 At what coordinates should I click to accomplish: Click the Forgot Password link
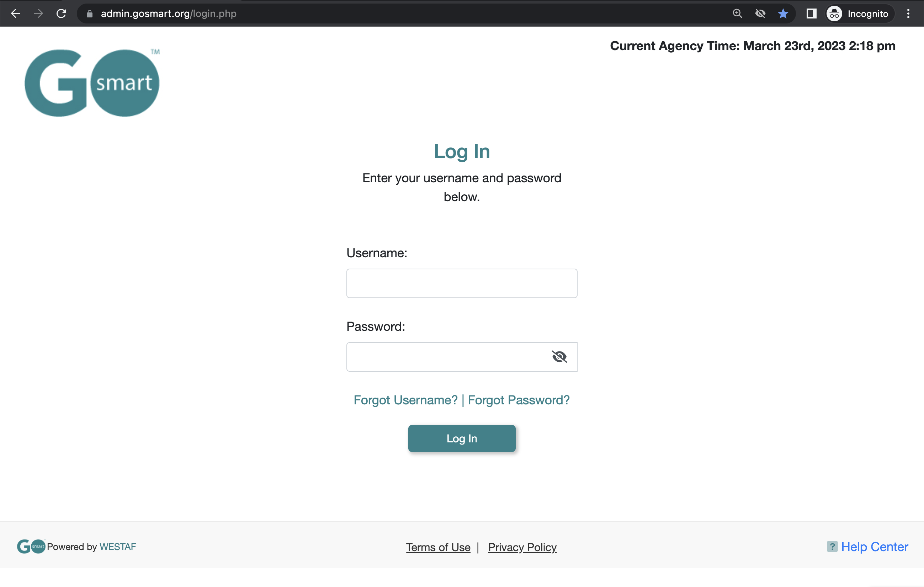pyautogui.click(x=519, y=400)
